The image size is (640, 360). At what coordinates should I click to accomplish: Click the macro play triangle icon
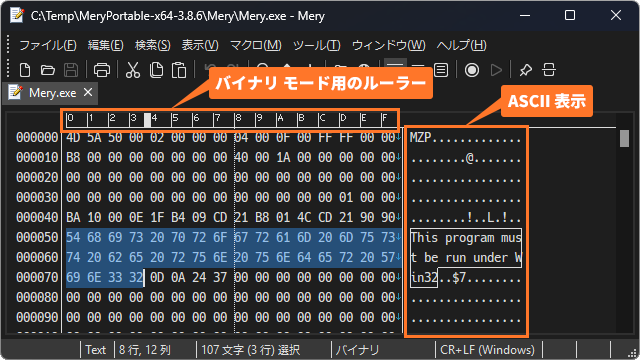pos(496,70)
